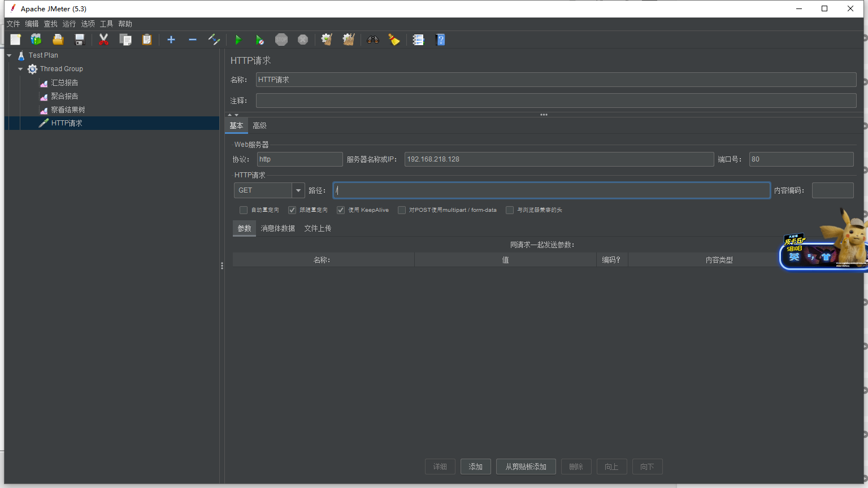868x488 pixels.
Task: Click the Open file folder icon
Action: [x=58, y=40]
